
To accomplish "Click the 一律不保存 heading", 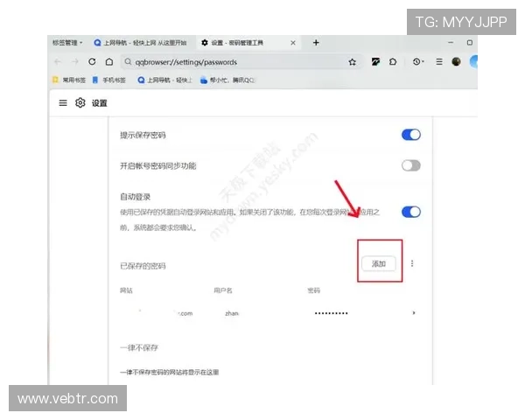I will (139, 347).
